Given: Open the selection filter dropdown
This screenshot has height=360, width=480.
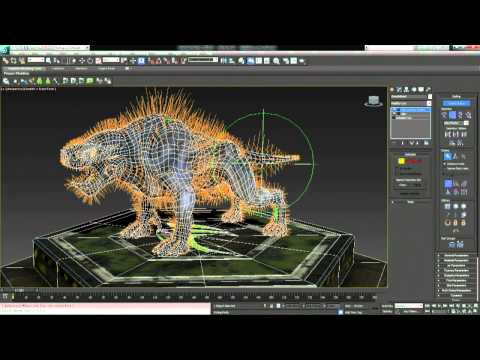Looking at the screenshot, I should [36, 60].
